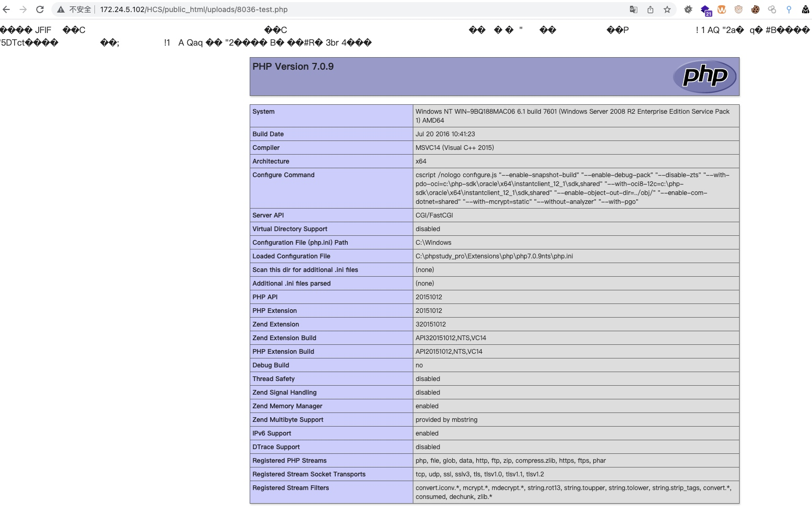This screenshot has height=511, width=812.
Task: Open the monkey face extension icon
Action: (739, 9)
